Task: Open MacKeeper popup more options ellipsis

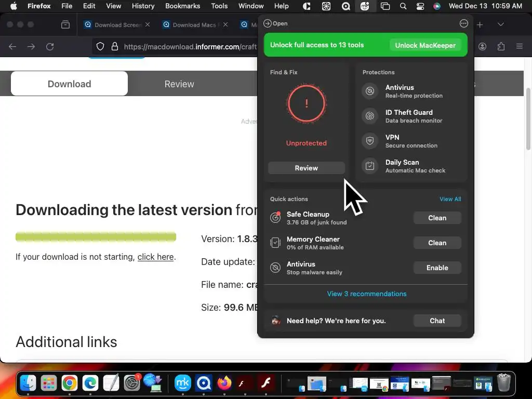Action: point(463,23)
